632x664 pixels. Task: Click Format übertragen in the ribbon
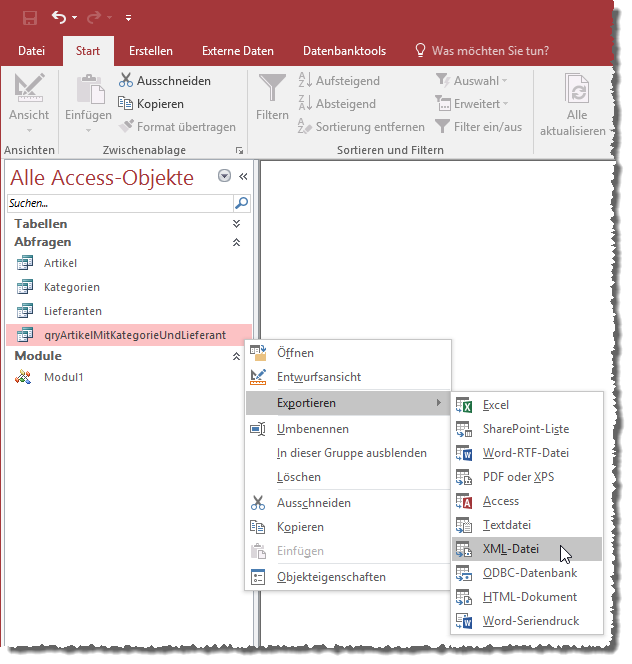tap(177, 127)
